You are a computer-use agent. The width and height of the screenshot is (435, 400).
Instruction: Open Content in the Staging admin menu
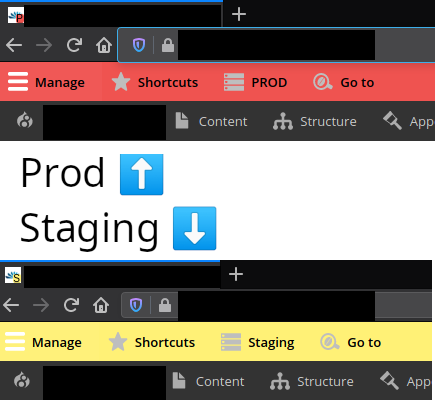pyautogui.click(x=208, y=381)
